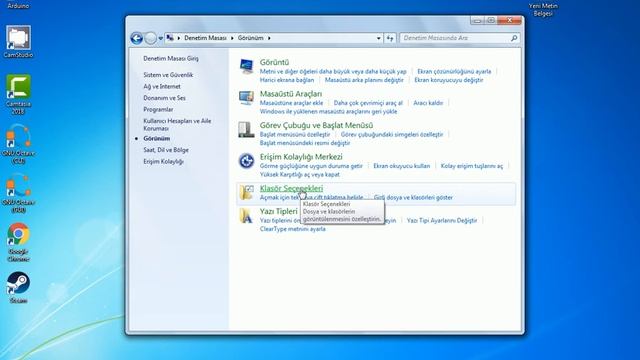This screenshot has height=360, width=640.
Task: Click Görev çubuğundaki simgeleri özelleştir link
Action: click(x=392, y=134)
